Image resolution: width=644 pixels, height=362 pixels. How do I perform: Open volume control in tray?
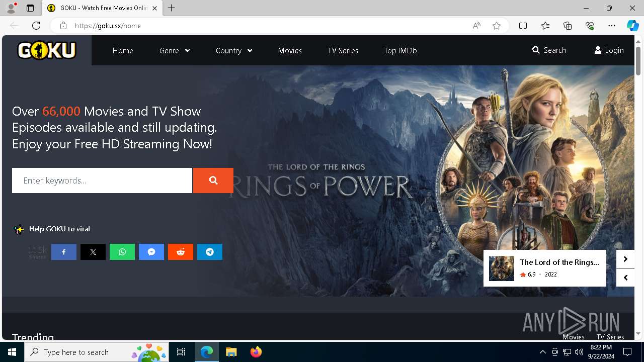click(579, 352)
